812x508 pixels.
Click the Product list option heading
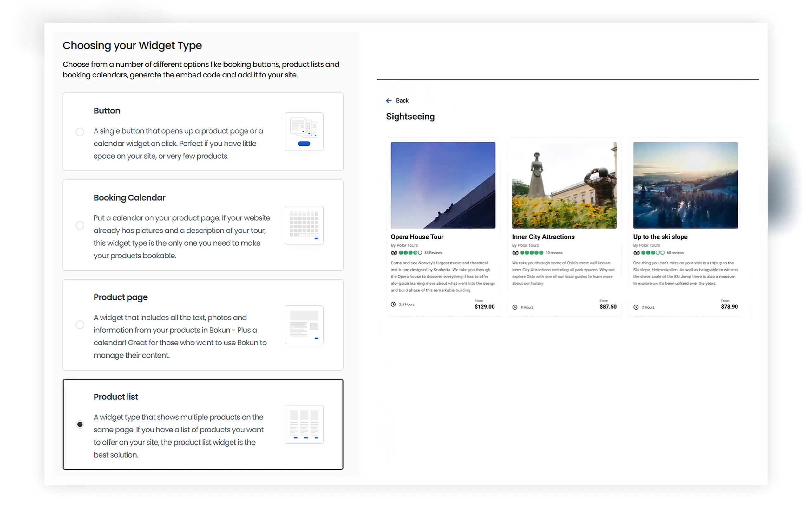(116, 397)
